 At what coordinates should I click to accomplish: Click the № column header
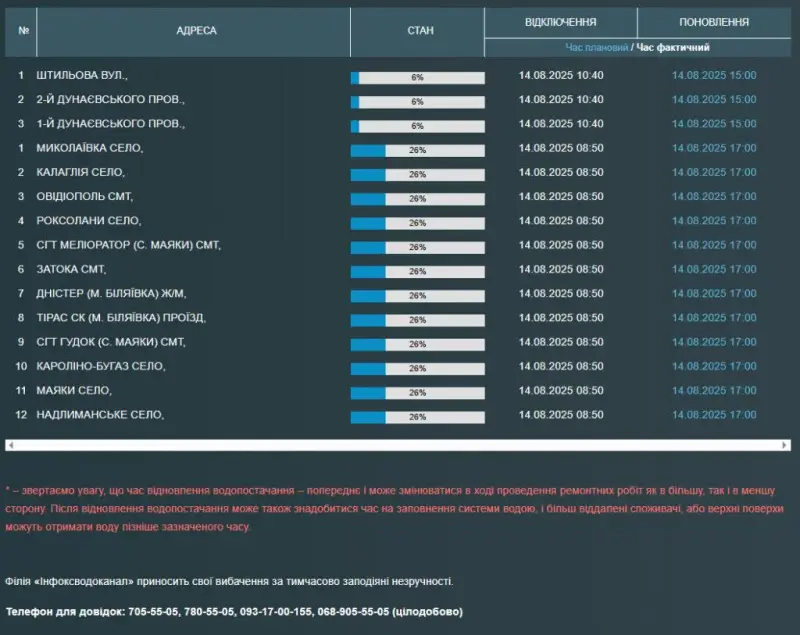point(23,31)
